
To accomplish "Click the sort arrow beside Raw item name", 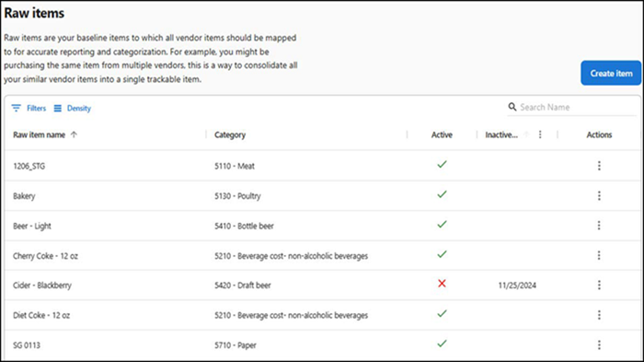I will (x=74, y=134).
